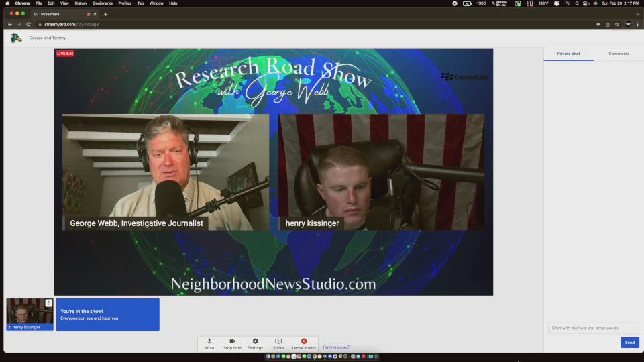Open a new browser tab

tap(105, 14)
